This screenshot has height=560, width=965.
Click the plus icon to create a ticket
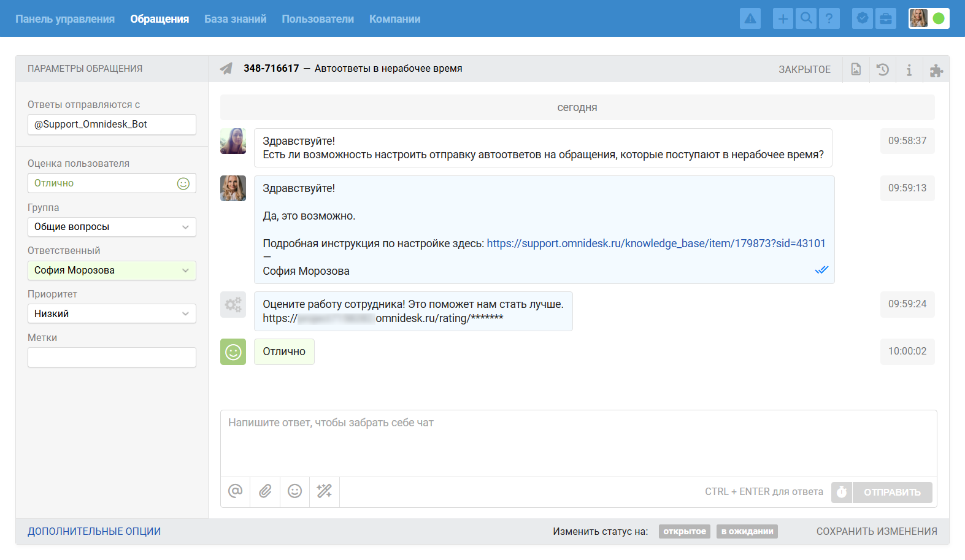pyautogui.click(x=783, y=18)
